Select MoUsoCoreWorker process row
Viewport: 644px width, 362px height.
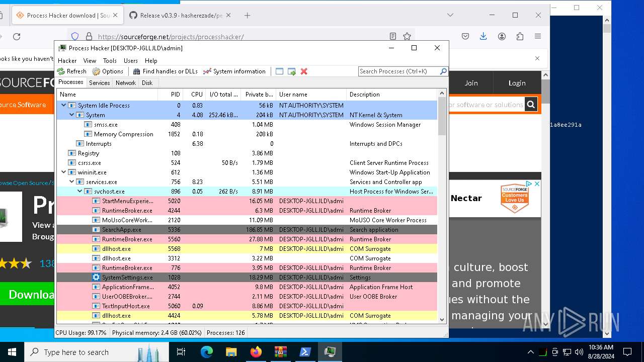(247, 220)
